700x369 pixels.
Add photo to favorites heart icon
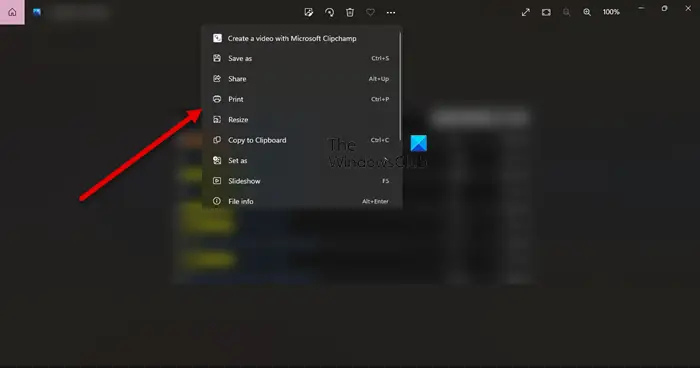point(371,12)
